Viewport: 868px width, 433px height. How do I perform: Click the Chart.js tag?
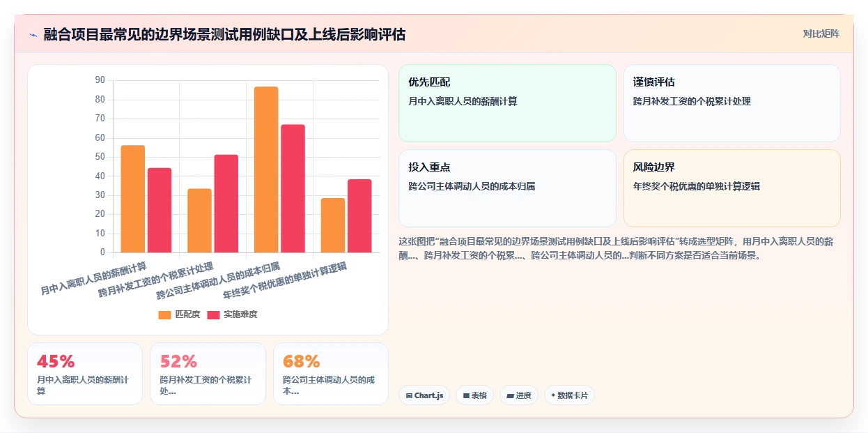click(424, 395)
